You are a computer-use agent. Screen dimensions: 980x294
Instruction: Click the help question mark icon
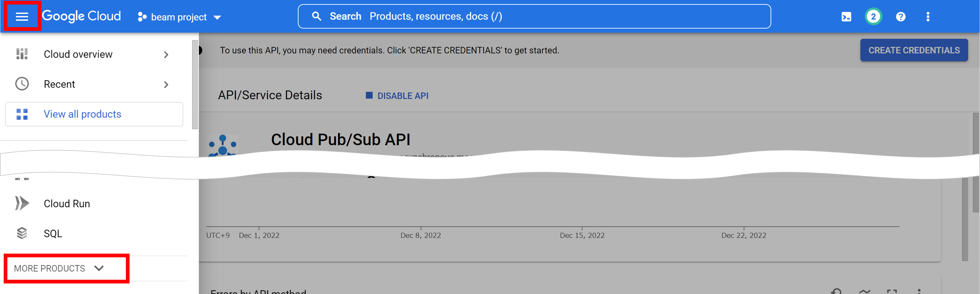pyautogui.click(x=901, y=17)
